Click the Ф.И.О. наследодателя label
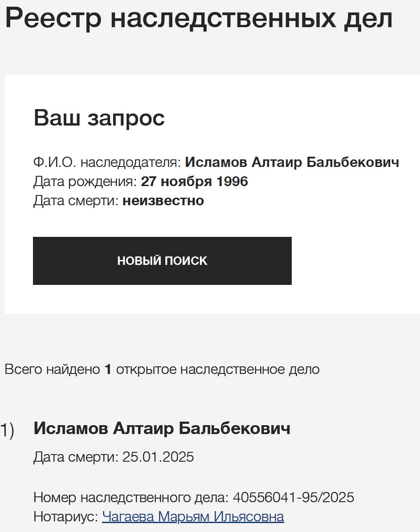This screenshot has height=532, width=420. coord(107,162)
